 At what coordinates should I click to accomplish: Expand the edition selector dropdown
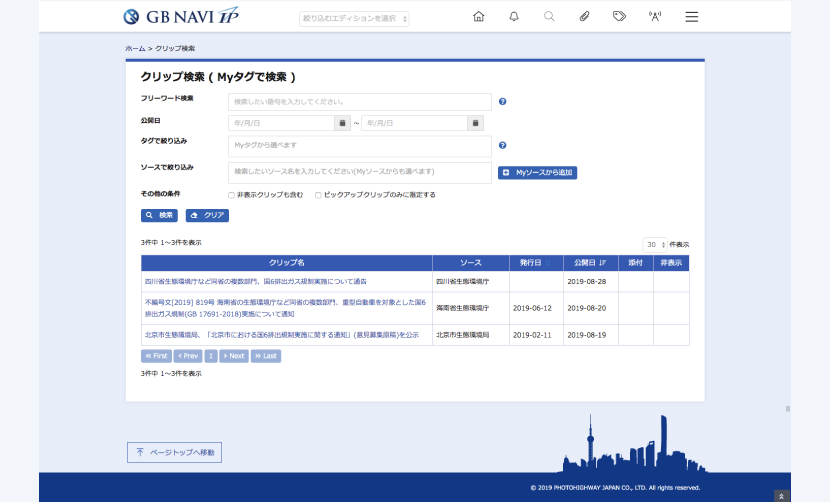(x=354, y=19)
